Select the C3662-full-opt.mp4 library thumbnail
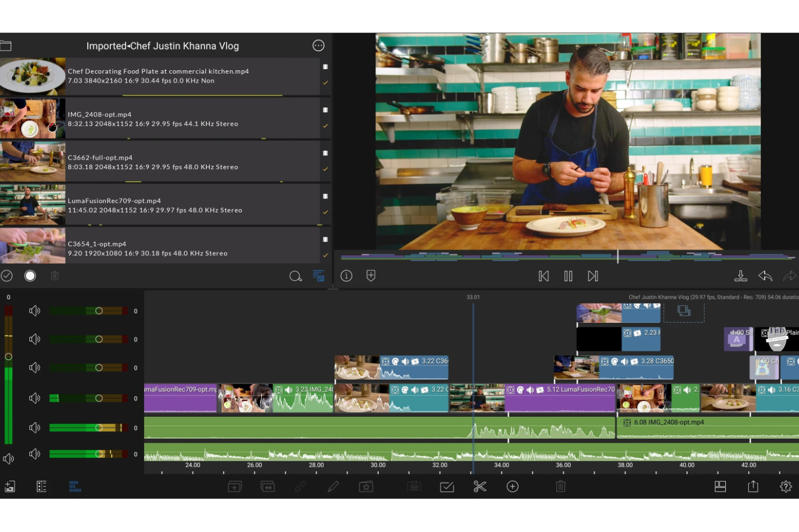The image size is (799, 532). click(x=33, y=161)
